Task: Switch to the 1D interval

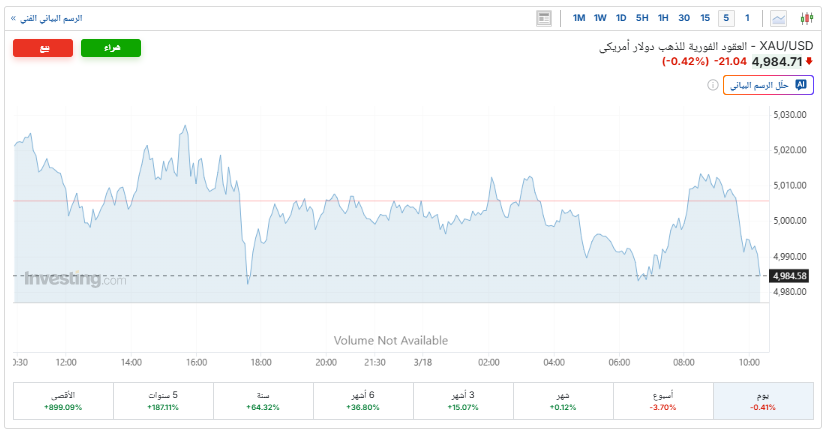Action: 621,18
